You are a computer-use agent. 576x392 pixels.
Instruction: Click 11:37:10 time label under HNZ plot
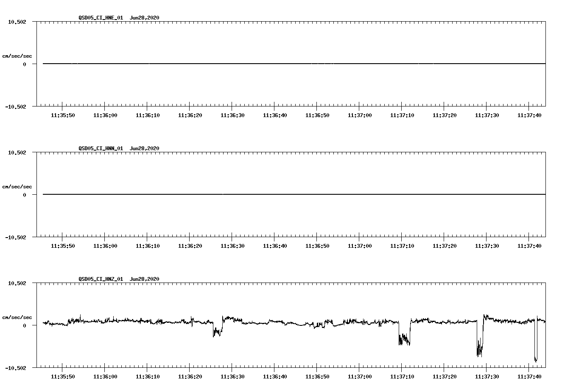tap(402, 377)
